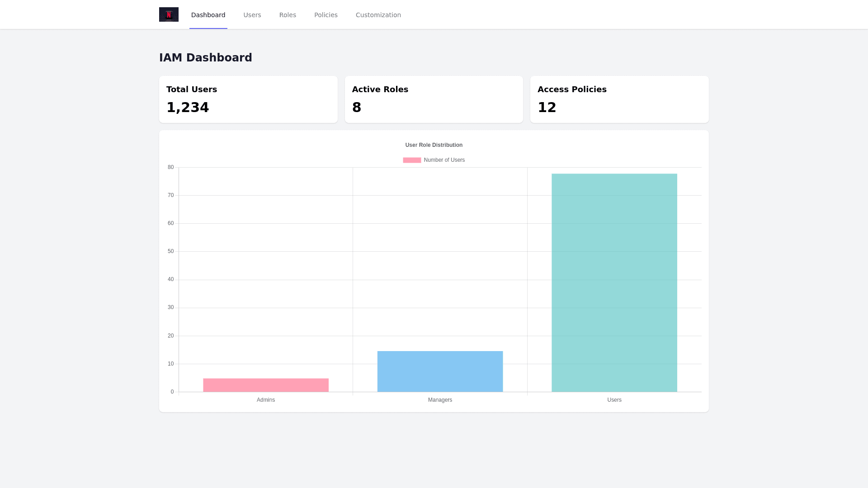Open the Dashboard tab
This screenshot has height=488, width=868.
tap(208, 15)
